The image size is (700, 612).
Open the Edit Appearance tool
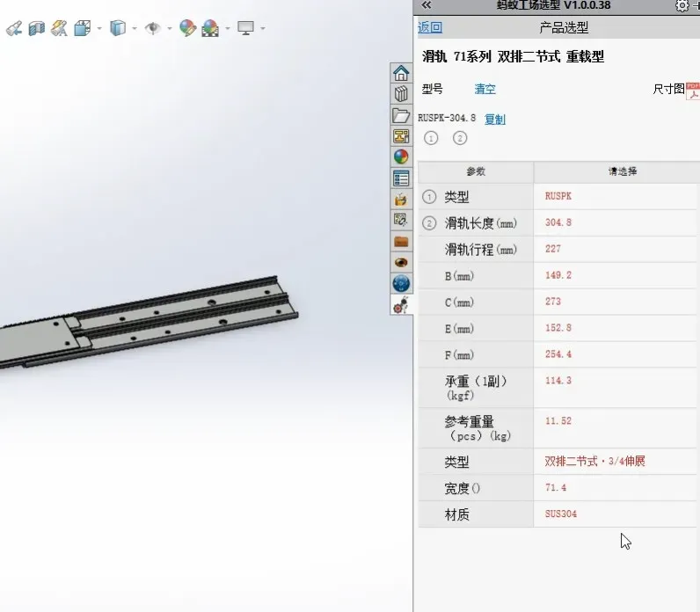click(187, 28)
